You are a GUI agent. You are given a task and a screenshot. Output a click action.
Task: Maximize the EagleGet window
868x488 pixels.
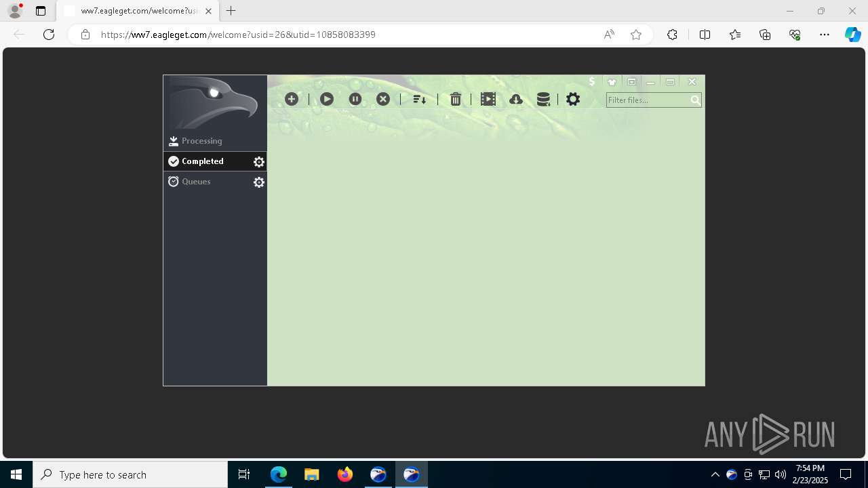[x=670, y=82]
